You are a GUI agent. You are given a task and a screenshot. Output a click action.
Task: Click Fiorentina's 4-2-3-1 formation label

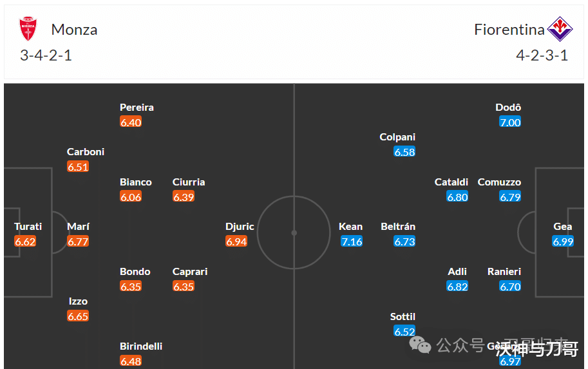[x=542, y=55]
